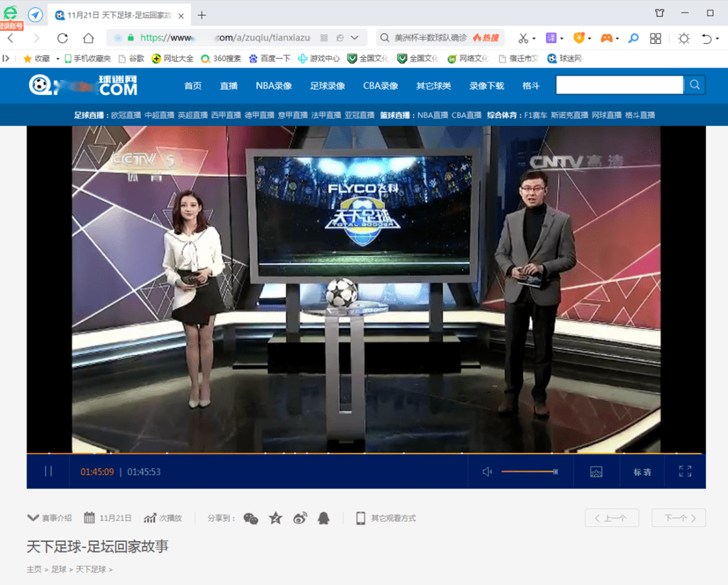Screen dimensions: 728x585
Task: Pause the video playback
Action: (x=48, y=472)
